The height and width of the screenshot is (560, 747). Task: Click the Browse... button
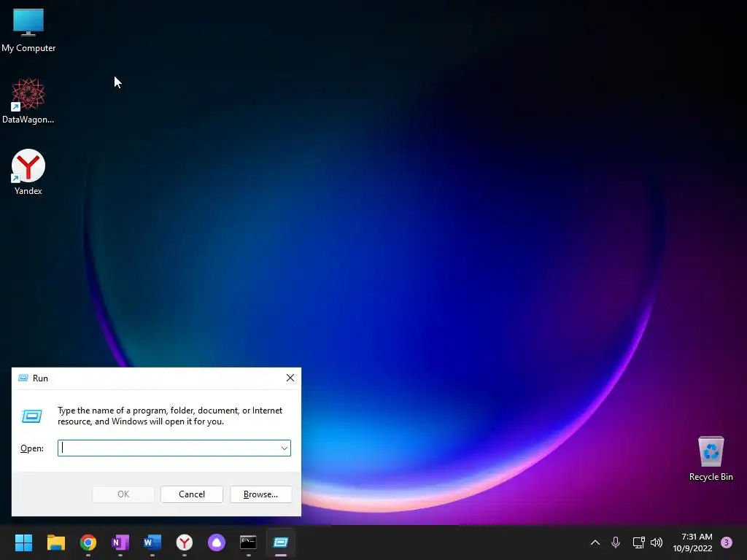[260, 494]
